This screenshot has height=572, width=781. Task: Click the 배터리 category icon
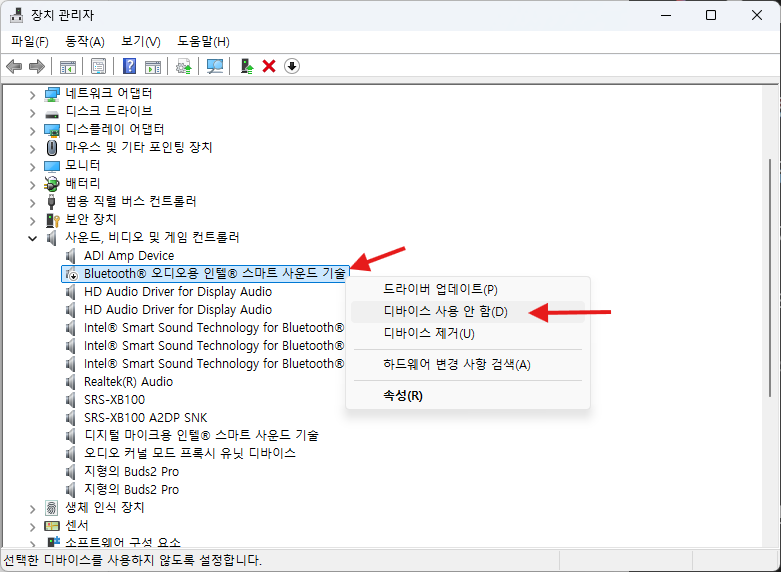click(52, 183)
